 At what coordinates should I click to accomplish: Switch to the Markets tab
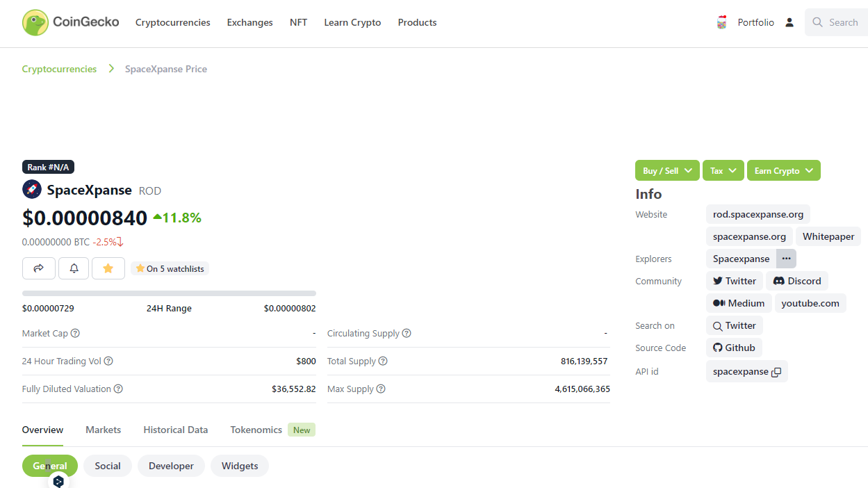(104, 430)
